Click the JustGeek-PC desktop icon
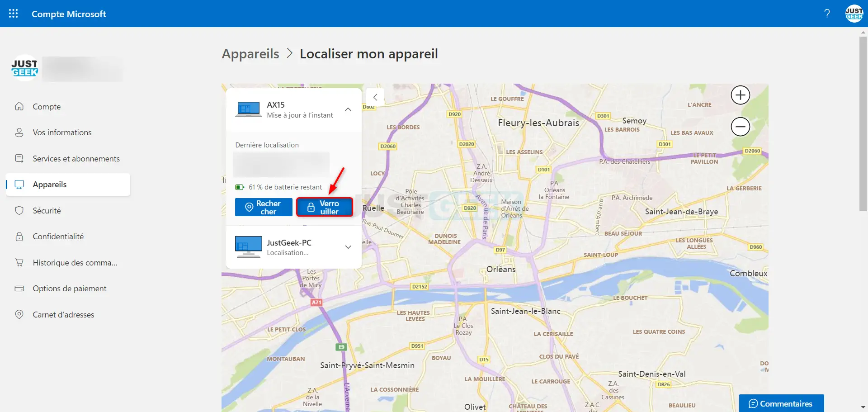Screen dimensions: 868x412 coord(248,246)
